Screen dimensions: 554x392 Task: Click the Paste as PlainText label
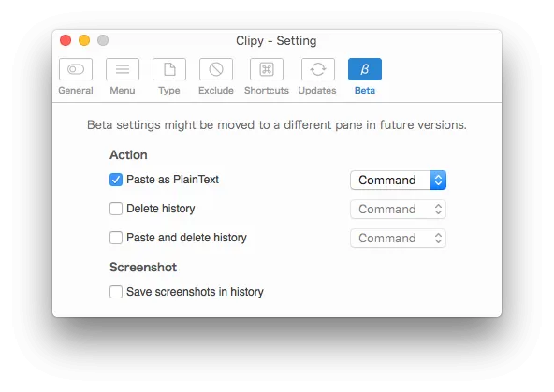pos(173,180)
